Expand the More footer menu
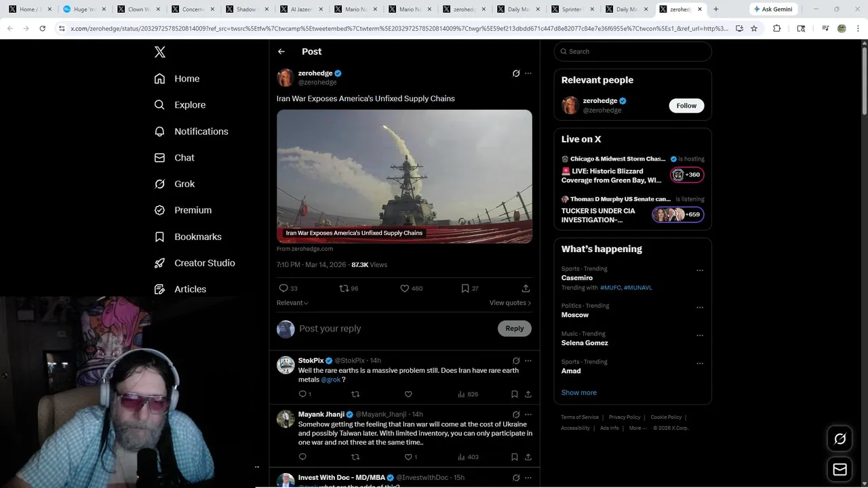The width and height of the screenshot is (868, 488). tap(637, 428)
